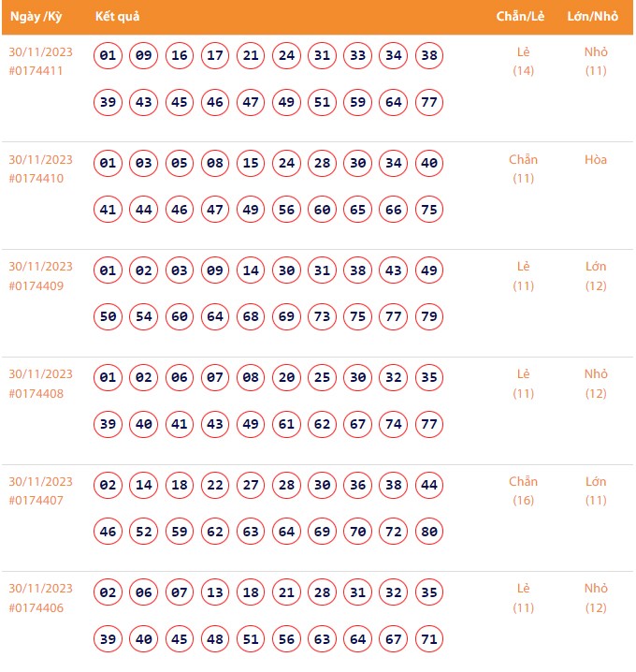Select ball 25 in draw #0174408
This screenshot has width=636, height=672.
(x=323, y=378)
